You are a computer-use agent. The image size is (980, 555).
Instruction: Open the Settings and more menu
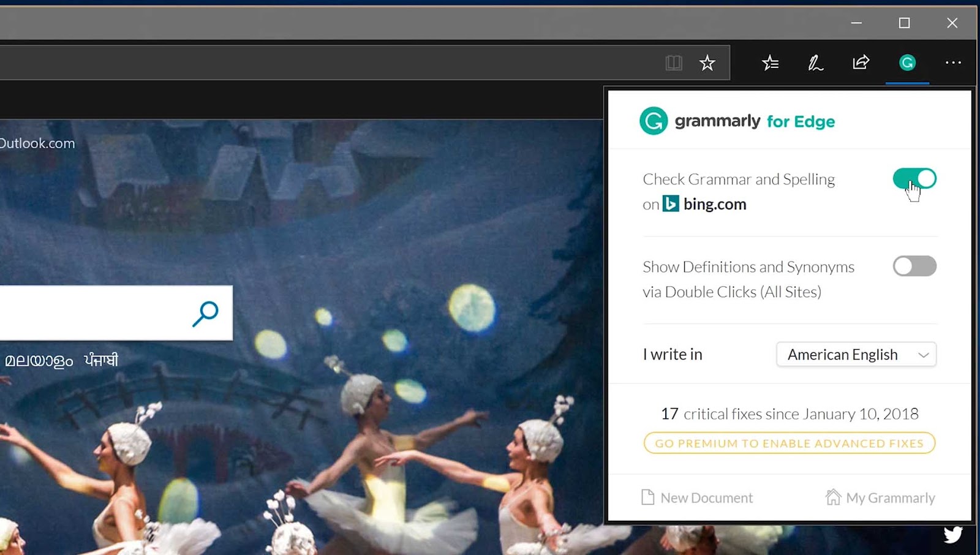[953, 62]
